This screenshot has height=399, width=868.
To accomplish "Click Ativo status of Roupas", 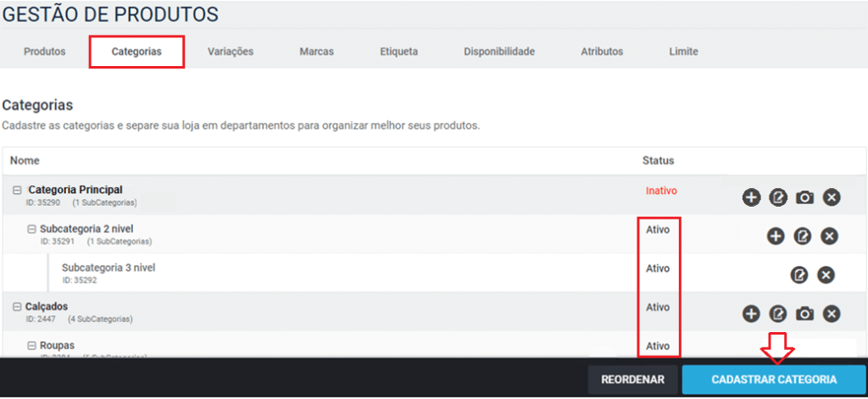I will 658,346.
